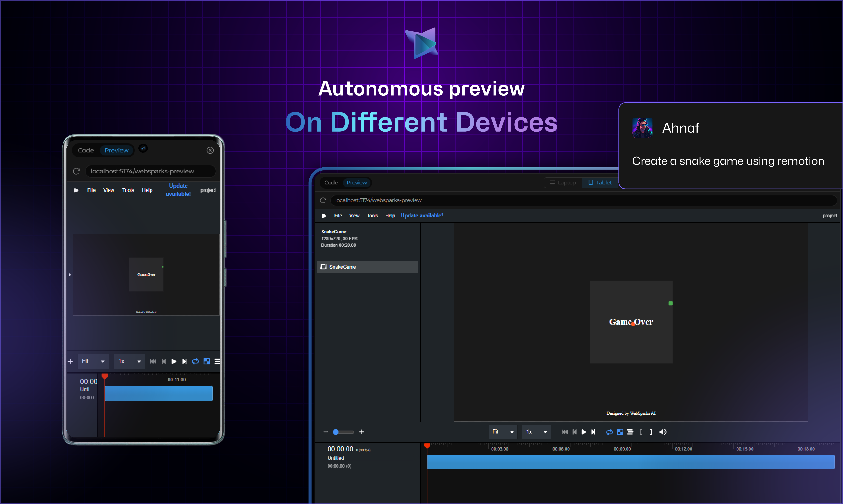Toggle transparency checkerboard in tablet
This screenshot has height=504, width=843.
click(x=620, y=432)
